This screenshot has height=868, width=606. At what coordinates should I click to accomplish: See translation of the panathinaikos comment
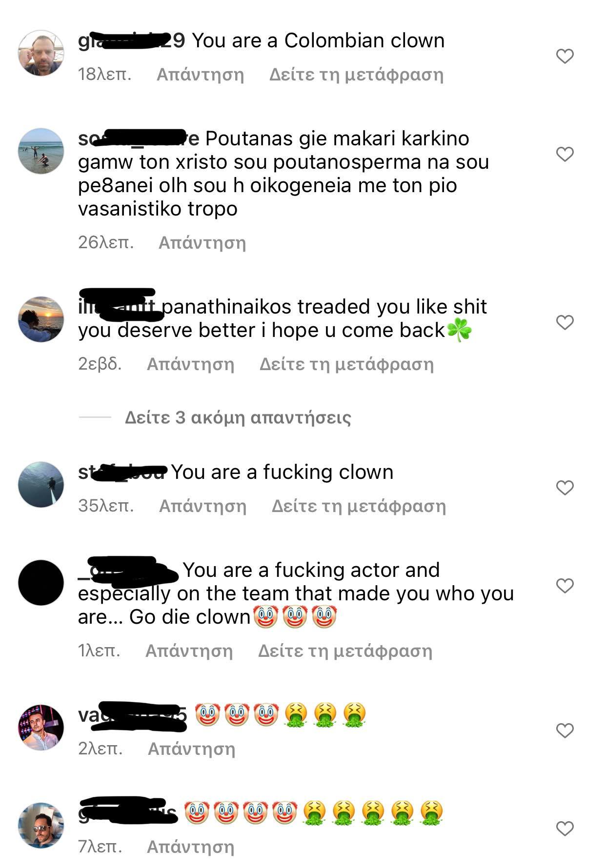[346, 364]
